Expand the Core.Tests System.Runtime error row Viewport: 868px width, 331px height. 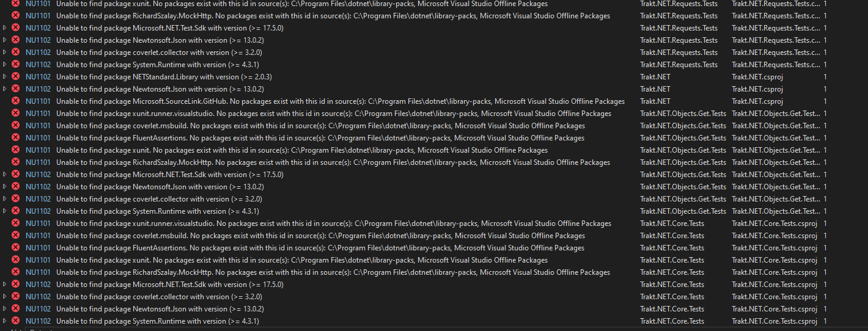click(5, 321)
